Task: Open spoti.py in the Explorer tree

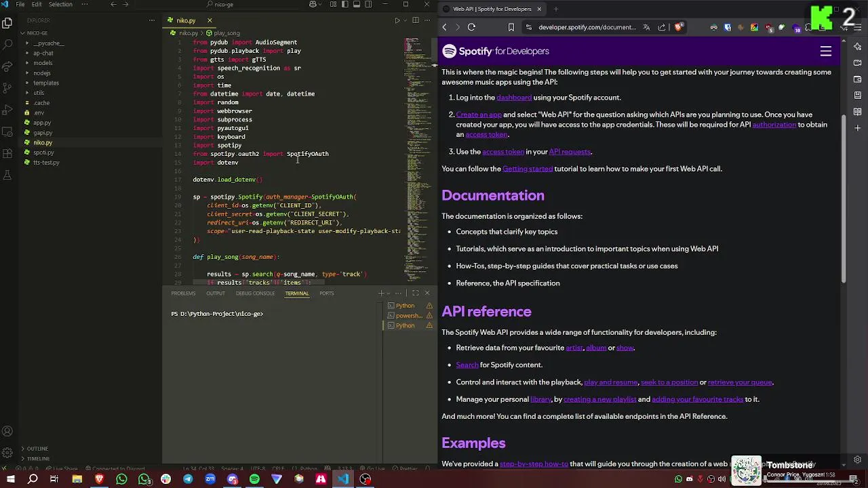Action: point(43,152)
